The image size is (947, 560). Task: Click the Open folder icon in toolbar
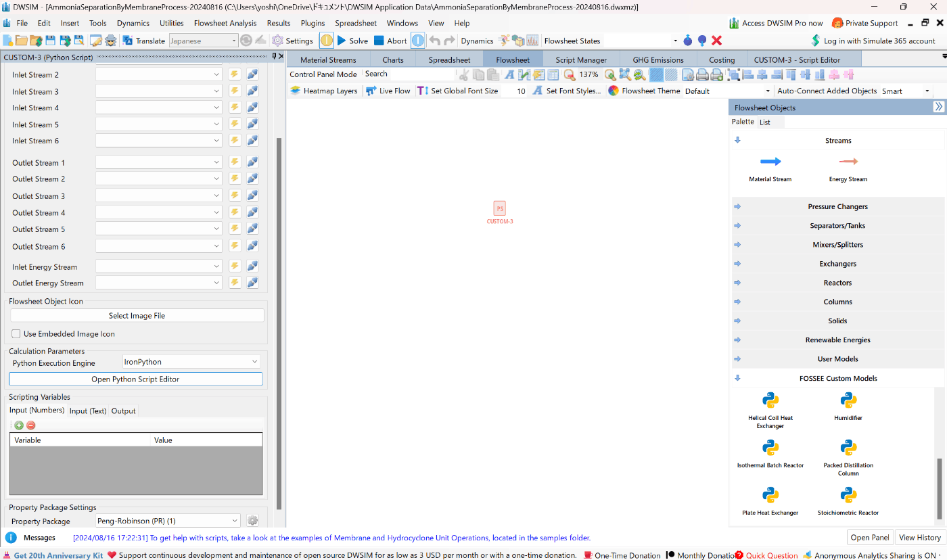(22, 41)
